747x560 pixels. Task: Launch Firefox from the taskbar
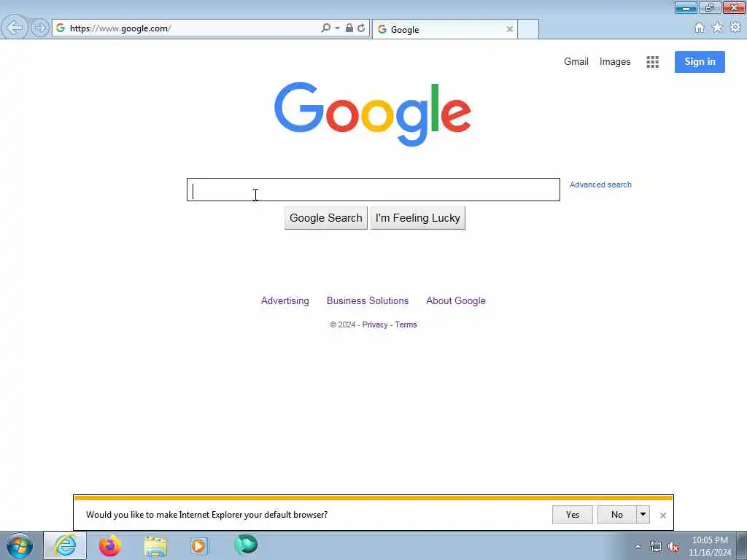click(110, 545)
